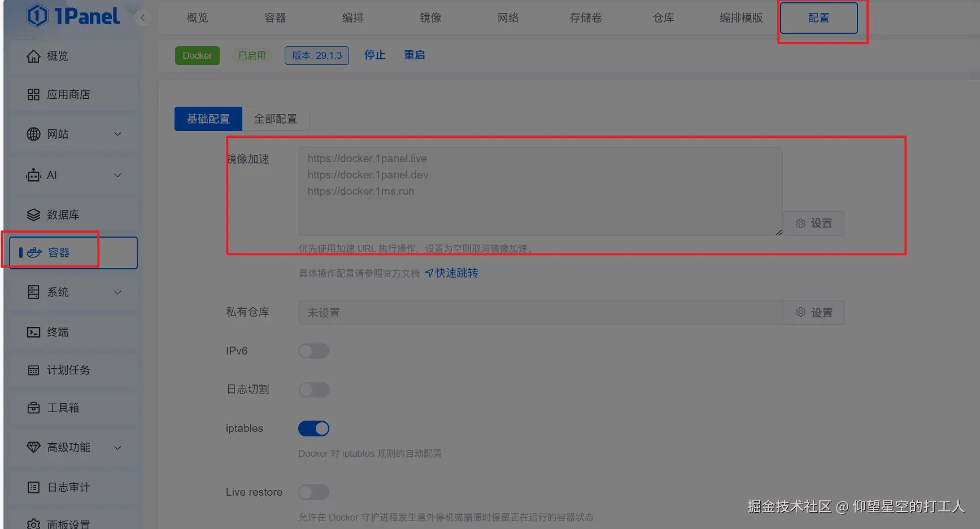Click the 日志审计 log icon
This screenshot has width=980, height=529.
(x=34, y=488)
